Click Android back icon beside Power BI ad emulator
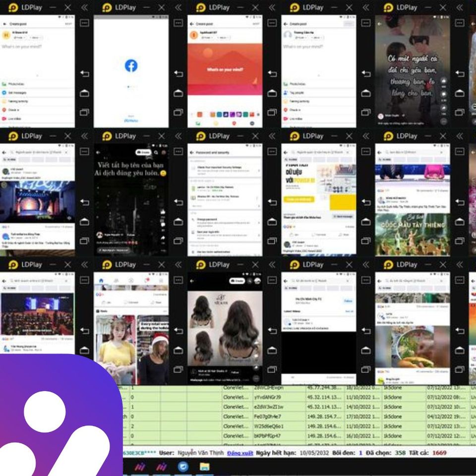This screenshot has width=476, height=476. [366, 202]
